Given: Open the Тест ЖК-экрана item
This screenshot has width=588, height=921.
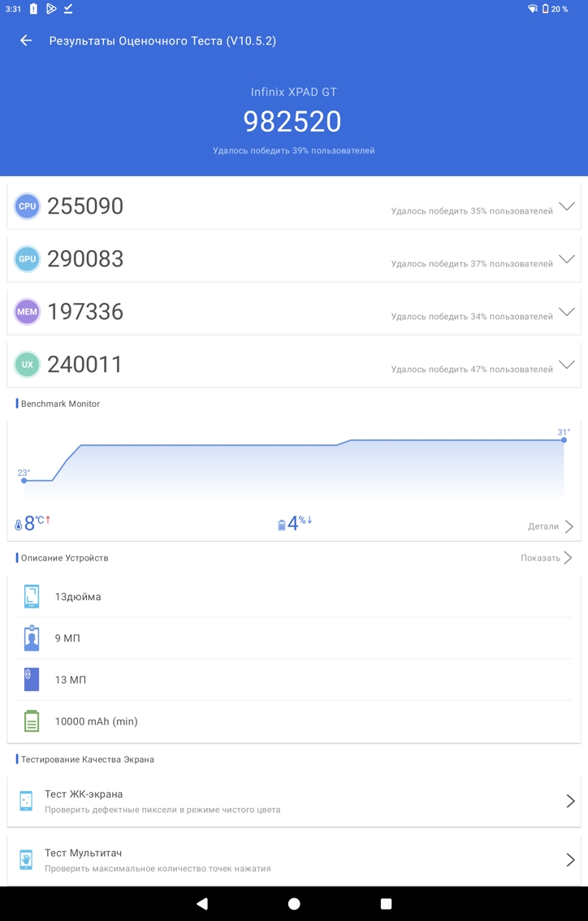Looking at the screenshot, I should pos(294,801).
